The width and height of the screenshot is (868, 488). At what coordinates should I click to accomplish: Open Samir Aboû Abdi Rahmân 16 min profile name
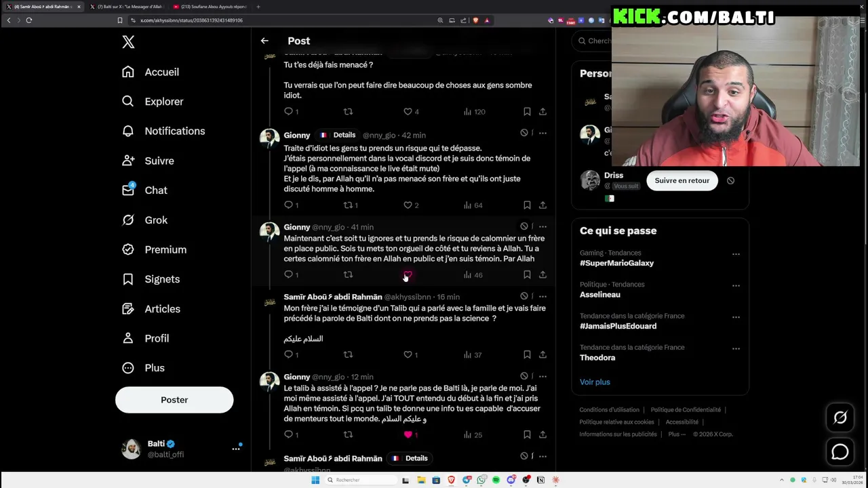pos(333,297)
